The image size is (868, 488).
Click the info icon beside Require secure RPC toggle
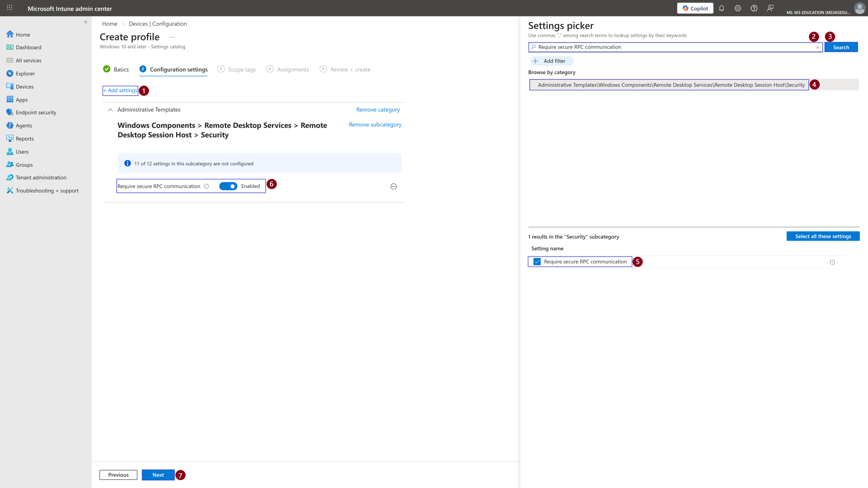[x=206, y=186]
